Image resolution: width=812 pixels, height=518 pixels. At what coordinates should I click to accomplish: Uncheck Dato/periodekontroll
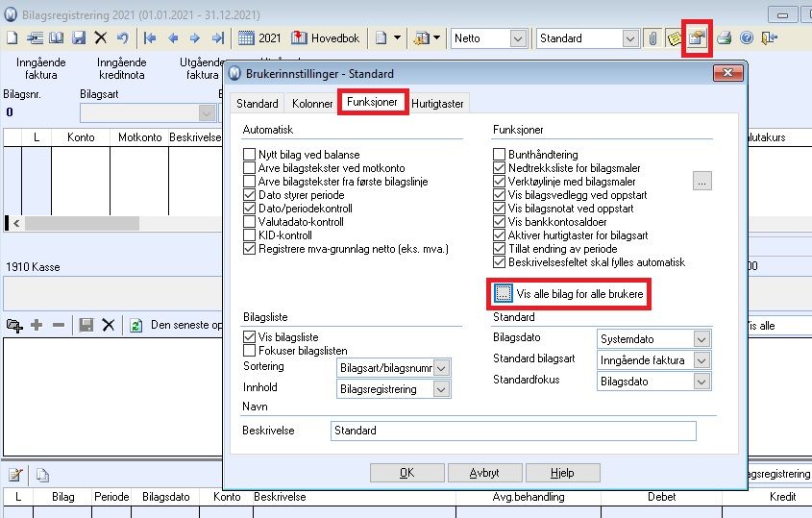click(x=249, y=209)
